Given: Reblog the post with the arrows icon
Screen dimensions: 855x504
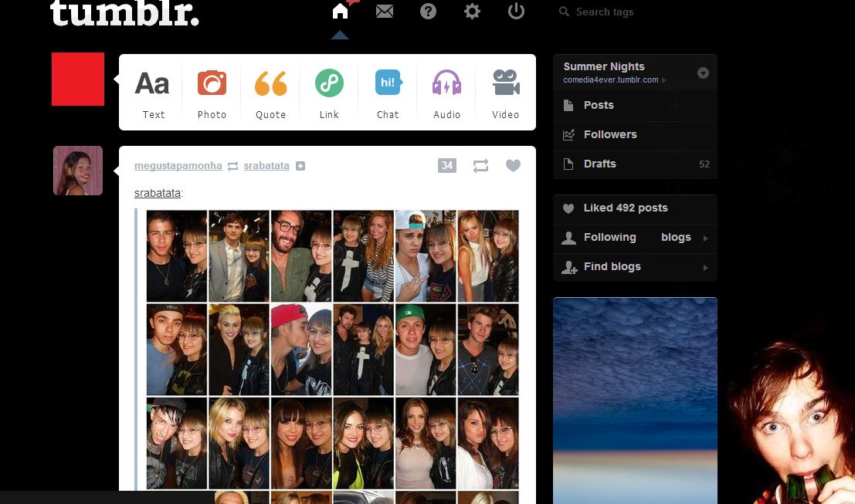Looking at the screenshot, I should click(480, 166).
